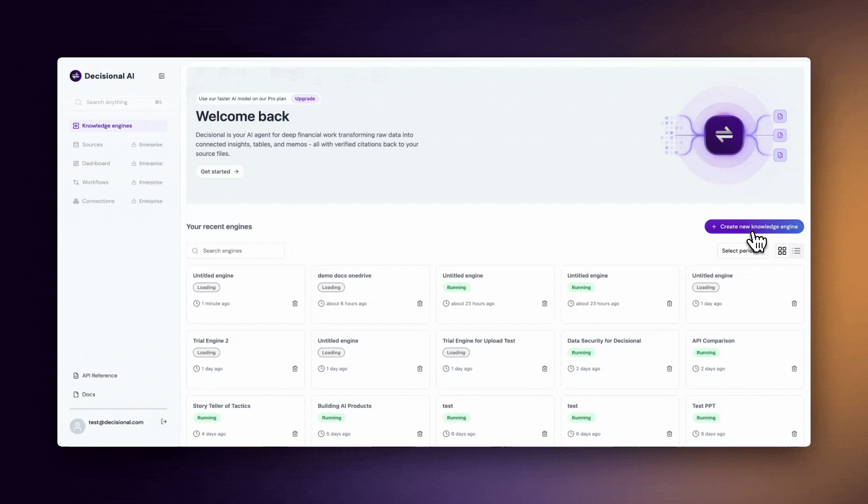This screenshot has width=868, height=504.
Task: Click inside the Search engines field
Action: click(x=236, y=251)
